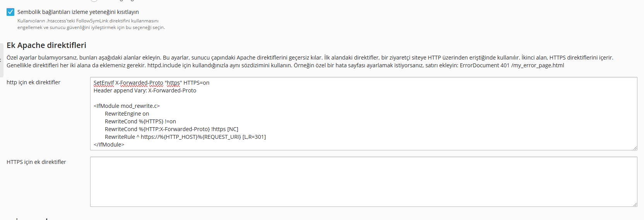The image size is (644, 220).
Task: Place cursor in the RewriteRule 301 redirect line
Action: (185, 137)
